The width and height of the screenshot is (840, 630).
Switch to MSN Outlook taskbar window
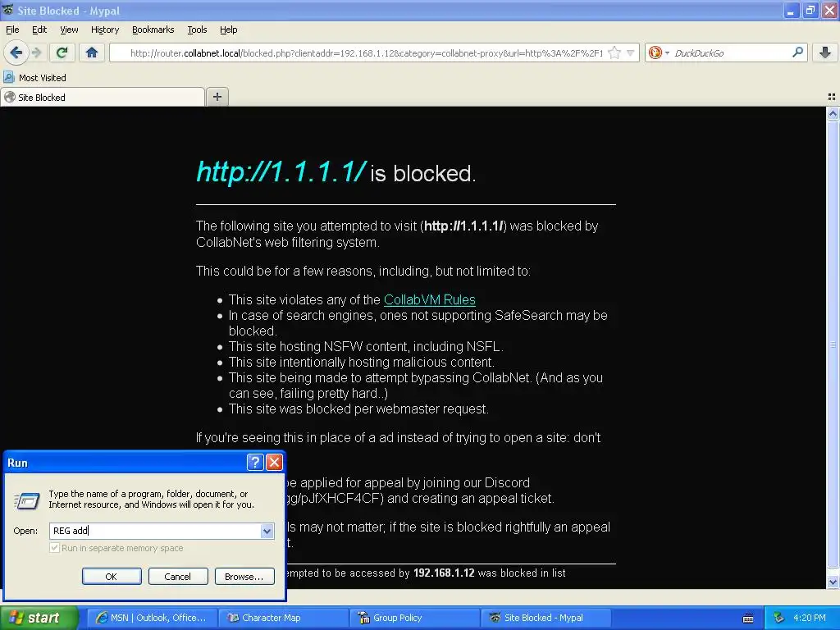pyautogui.click(x=152, y=618)
